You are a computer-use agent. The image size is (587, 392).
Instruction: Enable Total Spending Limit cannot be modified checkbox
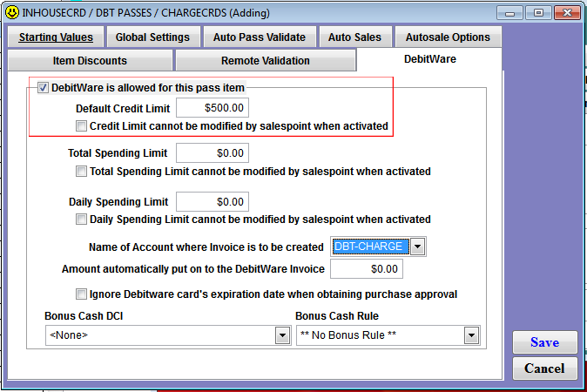click(81, 172)
